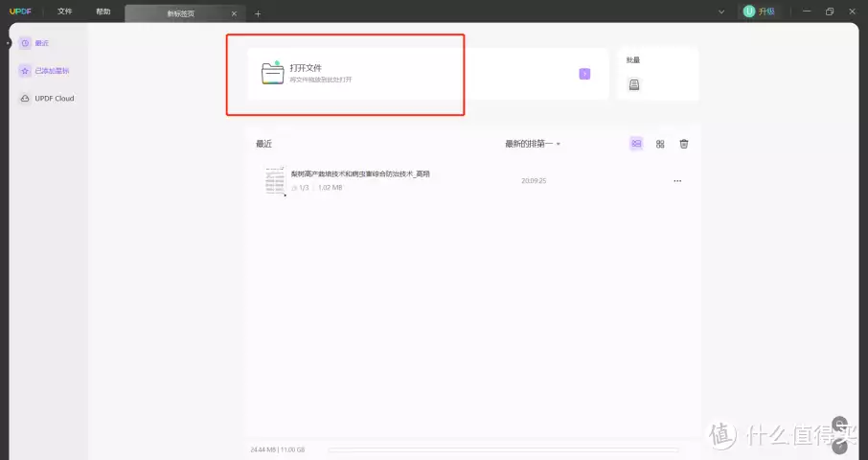Viewport: 868px width, 460px height.
Task: Open the 最新的排第一 sort dropdown
Action: coord(533,144)
